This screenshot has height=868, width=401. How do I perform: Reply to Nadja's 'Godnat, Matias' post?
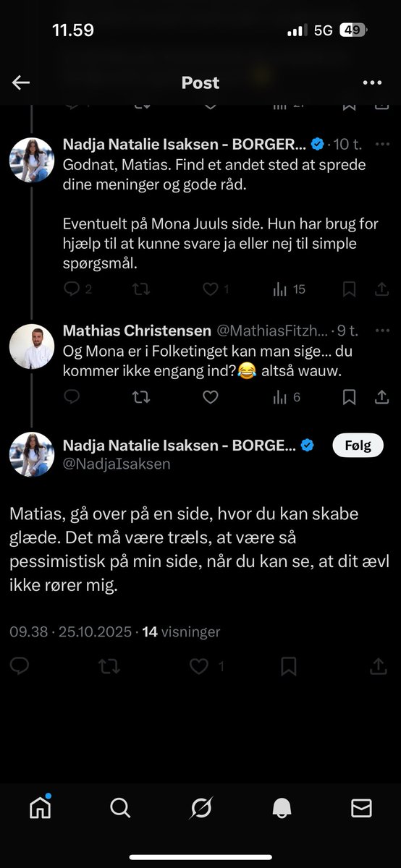tap(72, 289)
